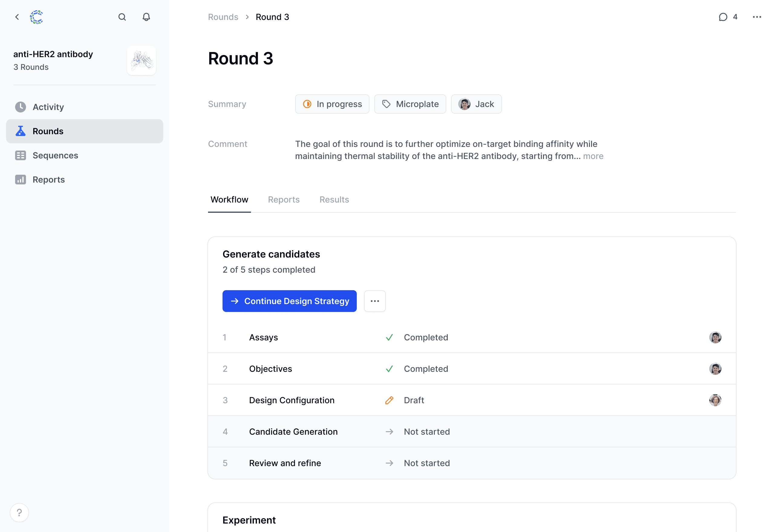Screen dimensions: 774x532
Task: Click the anti-HER2 antibody structure thumbnail
Action: point(142,61)
